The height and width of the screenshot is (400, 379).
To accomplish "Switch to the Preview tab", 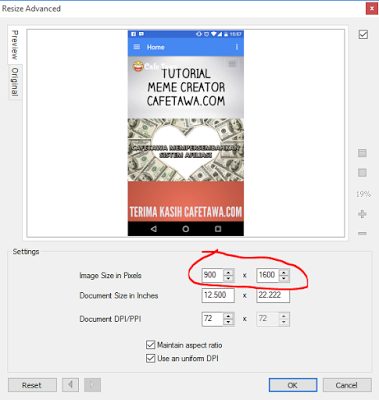I will 14,45.
